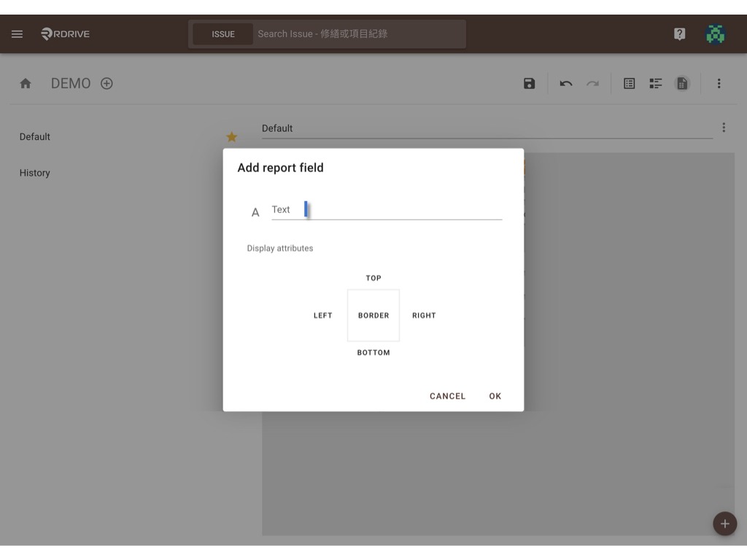Go to home via house icon
The height and width of the screenshot is (560, 747).
26,84
